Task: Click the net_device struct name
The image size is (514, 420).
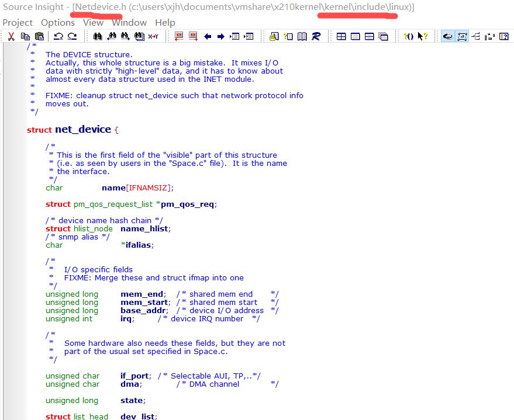Action: click(x=83, y=129)
